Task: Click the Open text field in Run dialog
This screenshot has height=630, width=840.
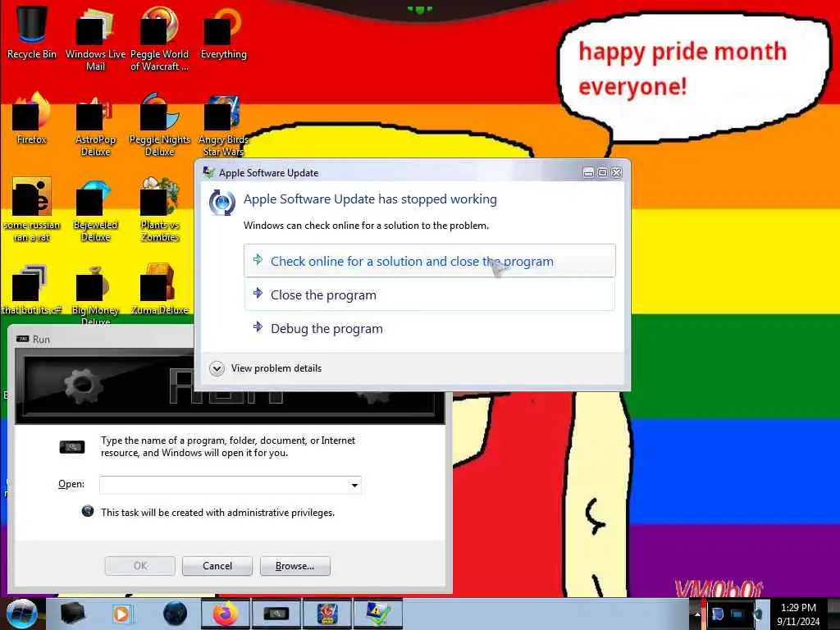Action: click(x=224, y=485)
